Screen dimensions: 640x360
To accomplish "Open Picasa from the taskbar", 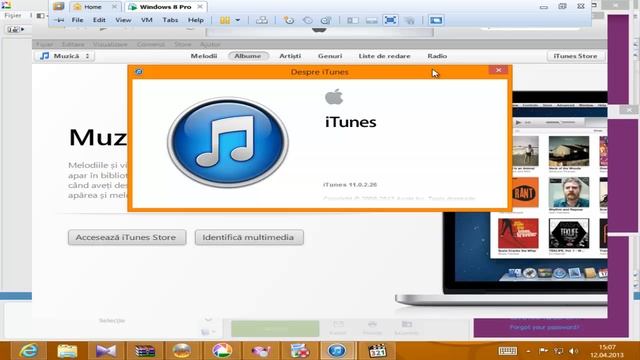I will click(x=222, y=351).
